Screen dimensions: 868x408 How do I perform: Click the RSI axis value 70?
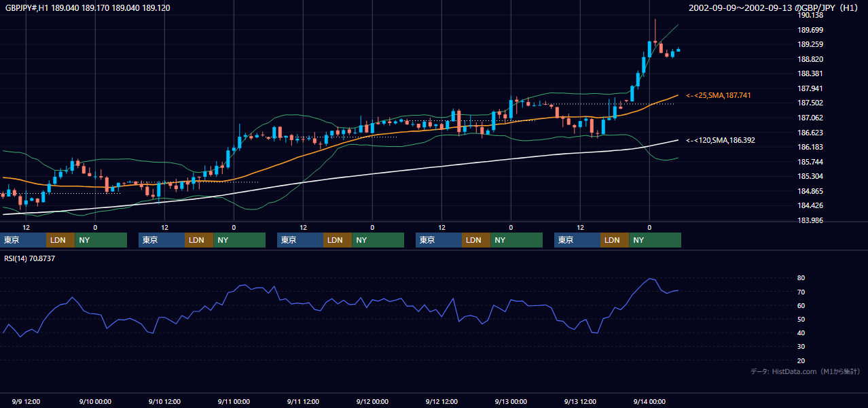point(801,292)
